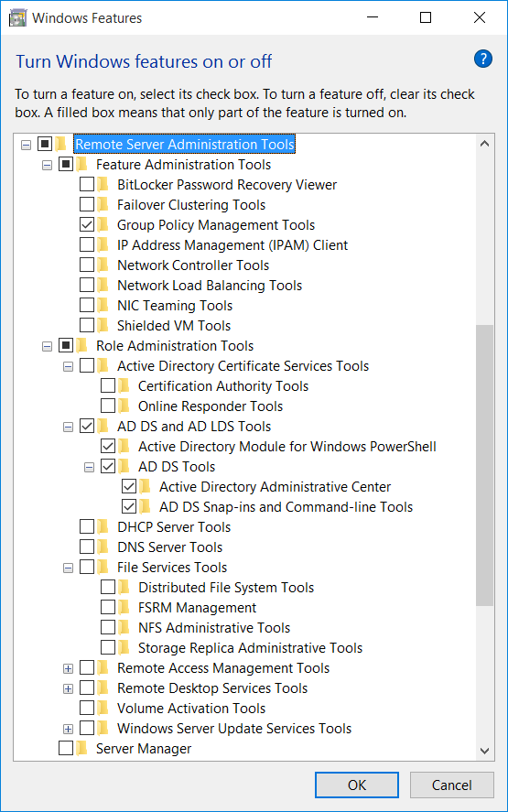Click the scroll down arrow of the list
Screen dimensions: 508x812
coord(485,751)
